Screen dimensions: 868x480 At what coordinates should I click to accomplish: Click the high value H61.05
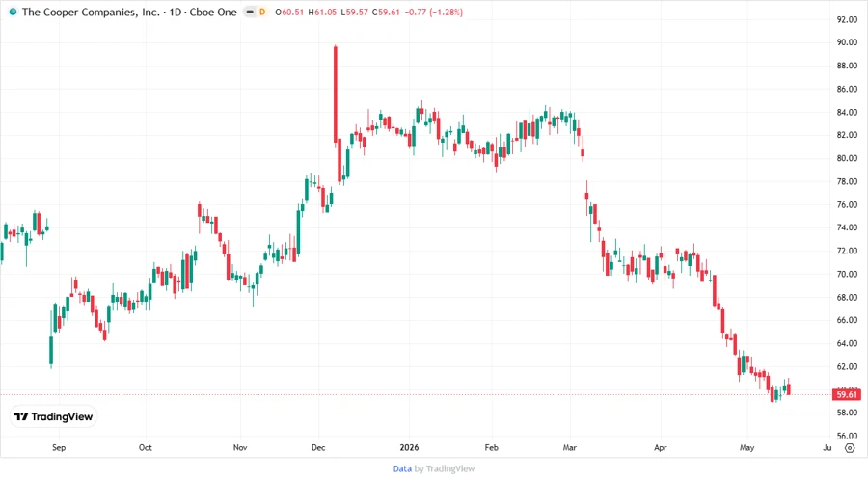(x=322, y=12)
